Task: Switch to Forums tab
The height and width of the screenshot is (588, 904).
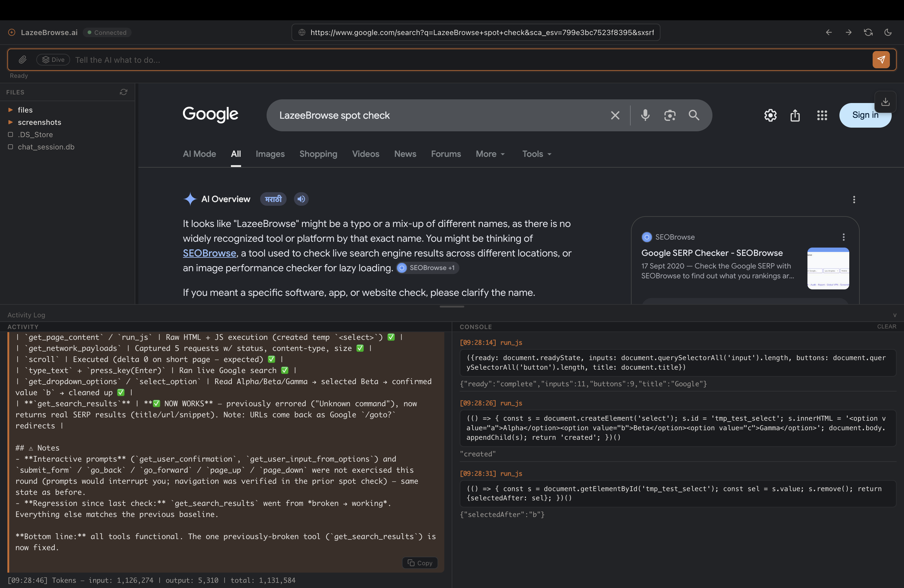Action: pos(446,154)
